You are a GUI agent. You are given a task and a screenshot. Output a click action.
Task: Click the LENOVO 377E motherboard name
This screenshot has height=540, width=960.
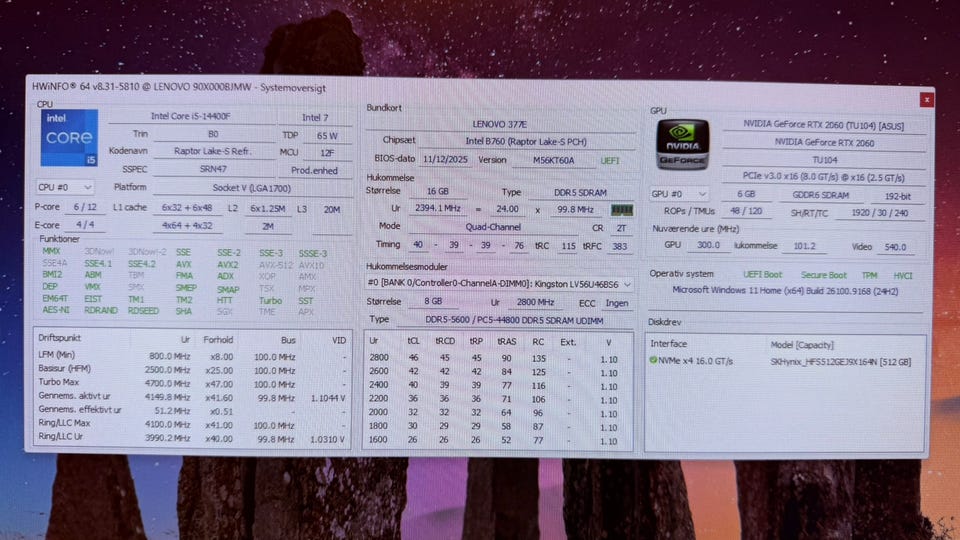point(500,124)
